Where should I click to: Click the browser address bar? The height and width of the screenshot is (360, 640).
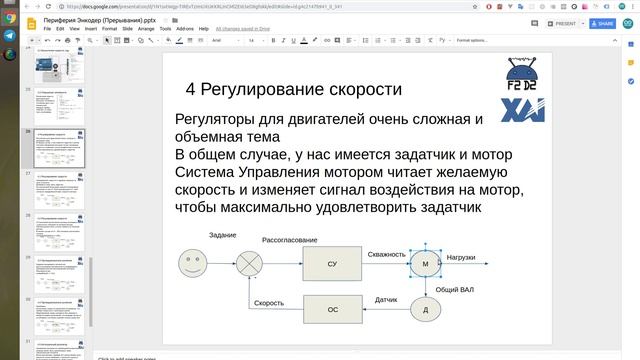[x=265, y=7]
